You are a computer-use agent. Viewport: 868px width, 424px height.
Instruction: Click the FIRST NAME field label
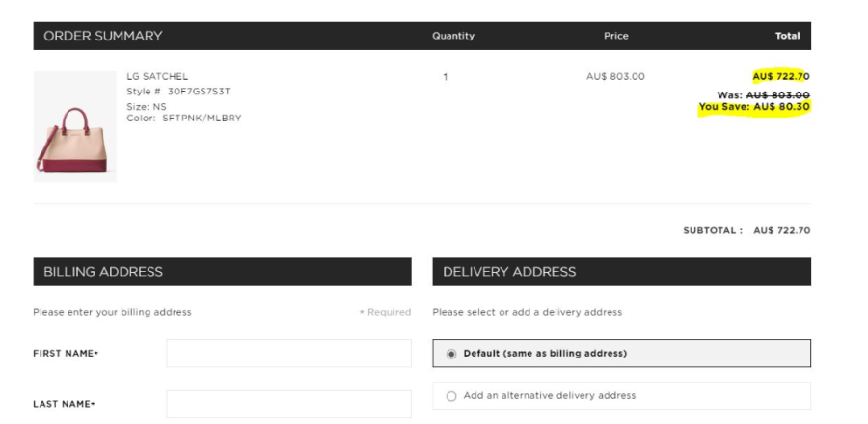pos(66,354)
